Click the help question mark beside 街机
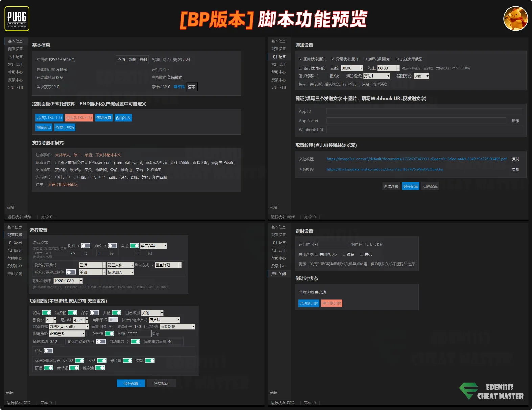 tap(78, 246)
